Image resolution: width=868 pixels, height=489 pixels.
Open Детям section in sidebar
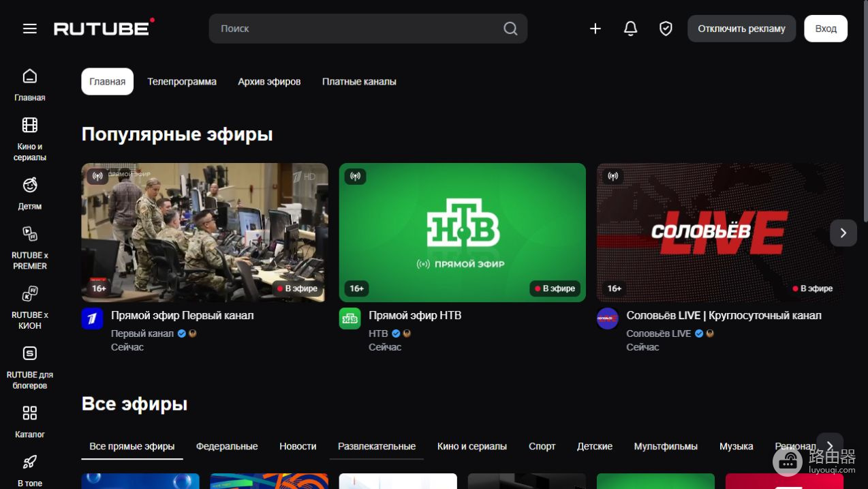click(30, 194)
